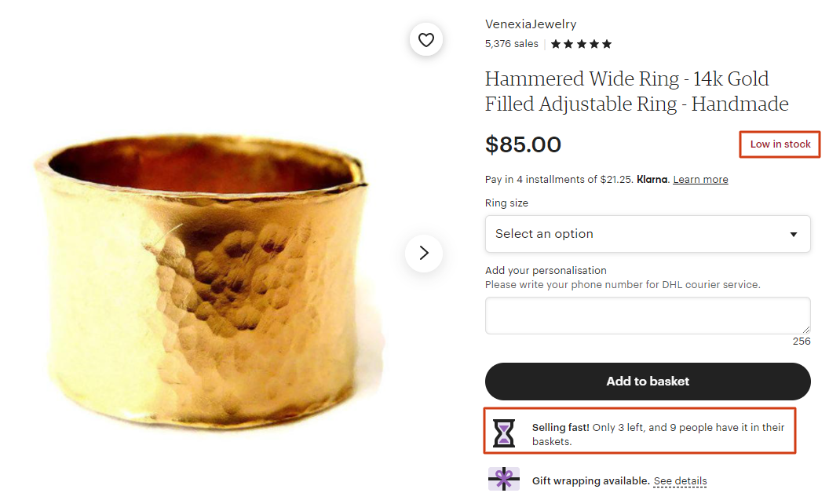Image resolution: width=829 pixels, height=504 pixels.
Task: Click the 5,376 sales count
Action: coord(511,44)
